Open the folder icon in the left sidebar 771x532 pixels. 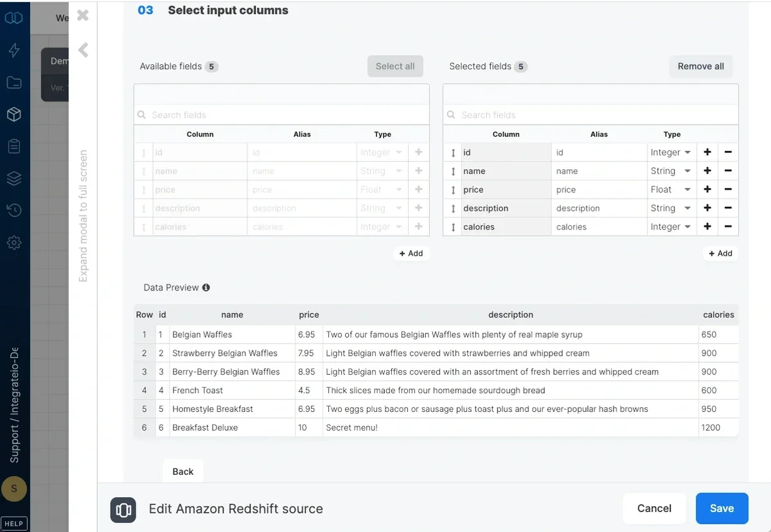pos(14,82)
